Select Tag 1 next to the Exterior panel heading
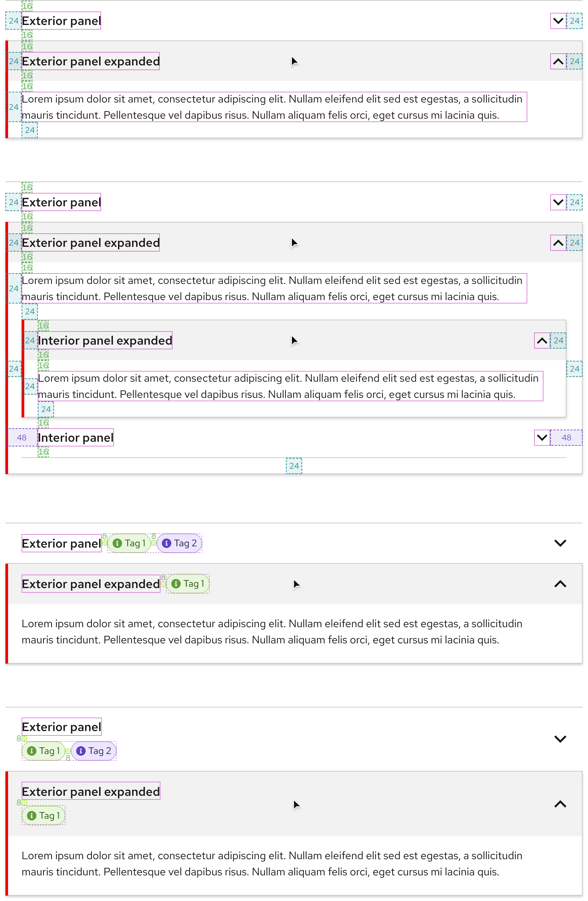The image size is (588, 901). tap(129, 543)
